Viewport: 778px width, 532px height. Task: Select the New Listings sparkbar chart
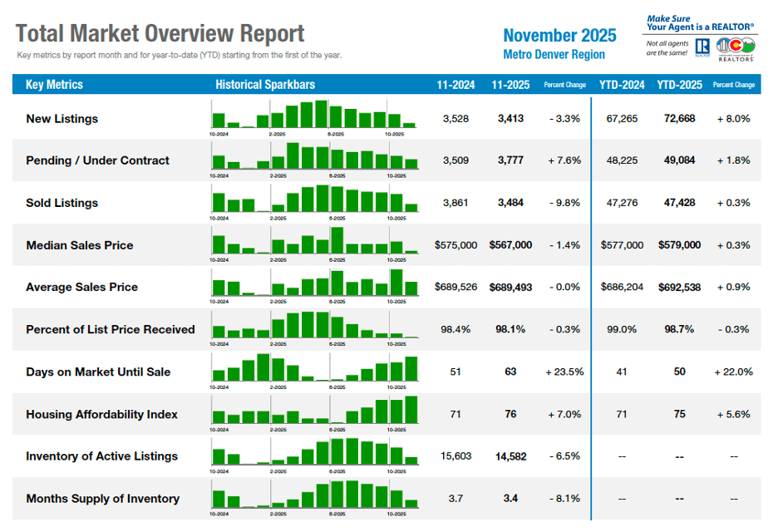pyautogui.click(x=314, y=115)
